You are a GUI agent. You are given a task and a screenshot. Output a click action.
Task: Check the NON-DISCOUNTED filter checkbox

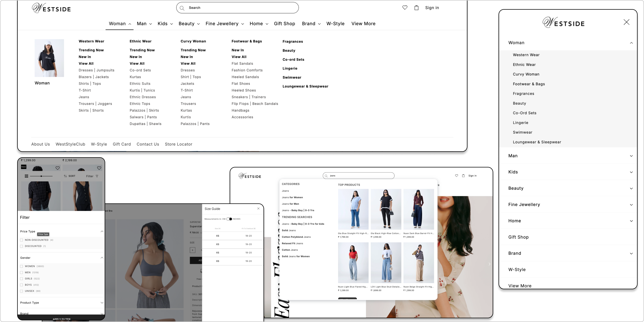tap(21, 240)
